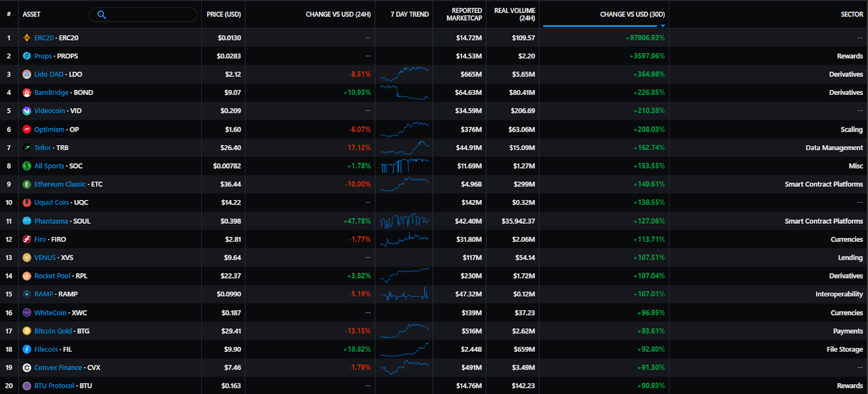Click the Firo logo icon

pos(27,239)
